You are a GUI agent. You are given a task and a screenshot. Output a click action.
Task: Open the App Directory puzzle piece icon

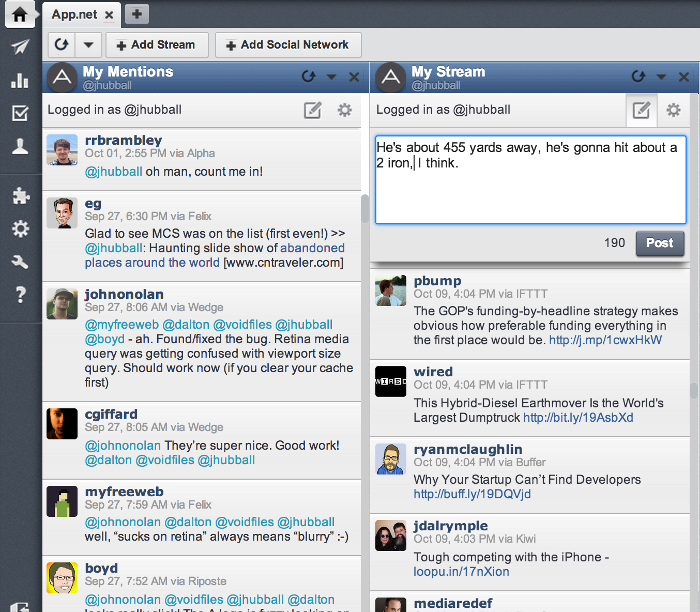21,195
